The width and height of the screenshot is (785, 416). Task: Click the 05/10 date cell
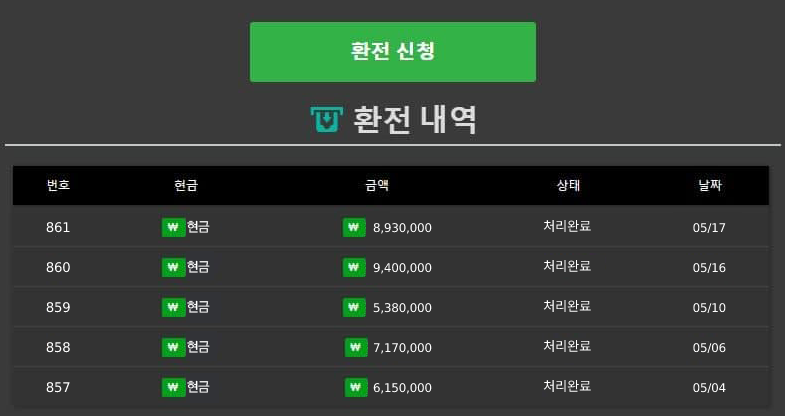[x=709, y=307]
